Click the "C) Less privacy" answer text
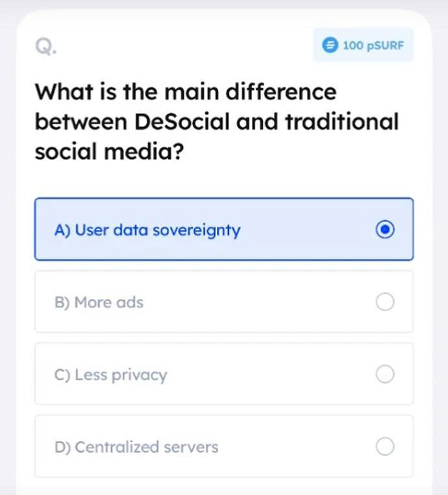Image resolution: width=448 pixels, height=495 pixels. [111, 375]
